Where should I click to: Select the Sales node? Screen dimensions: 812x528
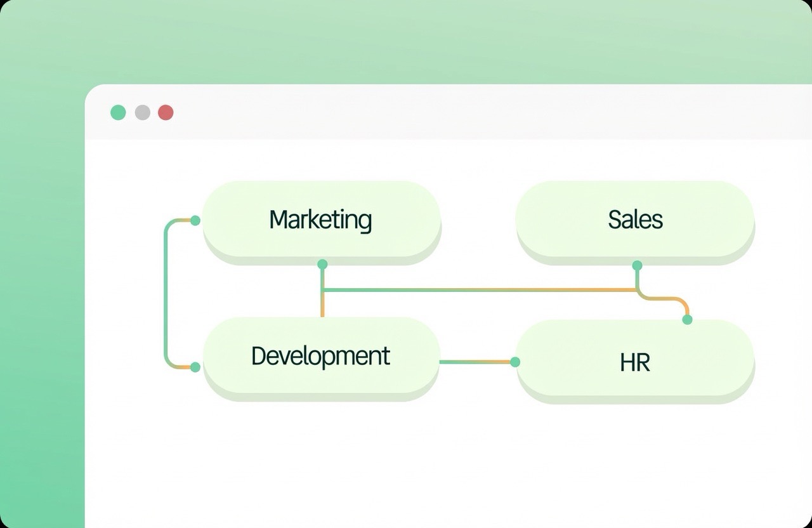point(635,220)
